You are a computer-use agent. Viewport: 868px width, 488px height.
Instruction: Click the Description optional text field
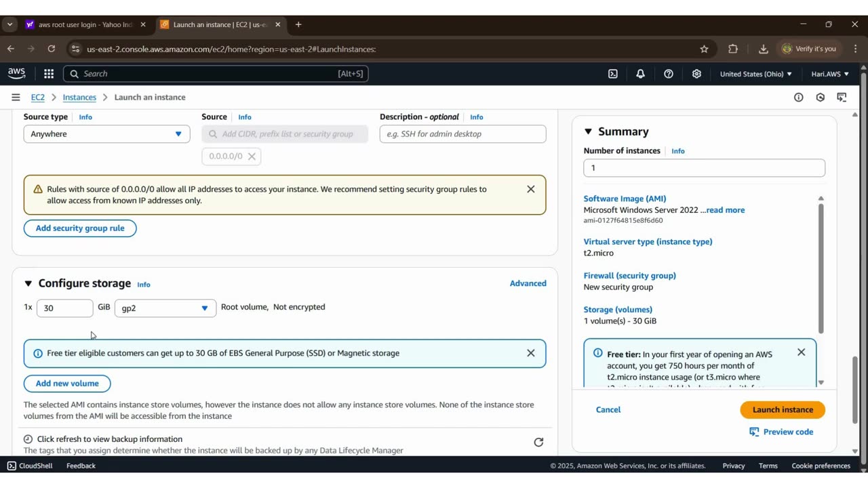pyautogui.click(x=463, y=134)
